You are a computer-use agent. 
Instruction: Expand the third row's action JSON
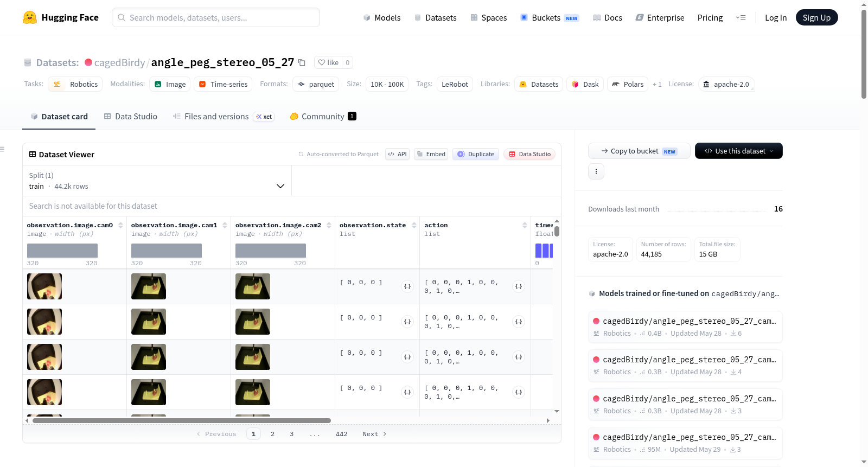coord(519,357)
